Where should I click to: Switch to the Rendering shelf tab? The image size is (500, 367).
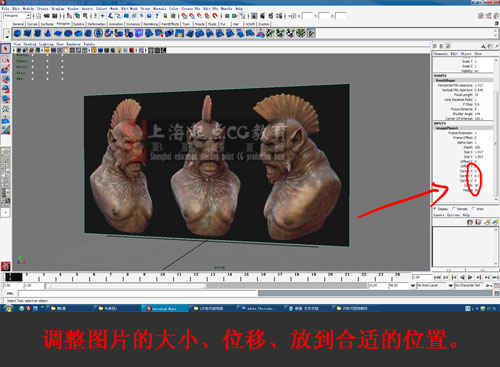(151, 24)
